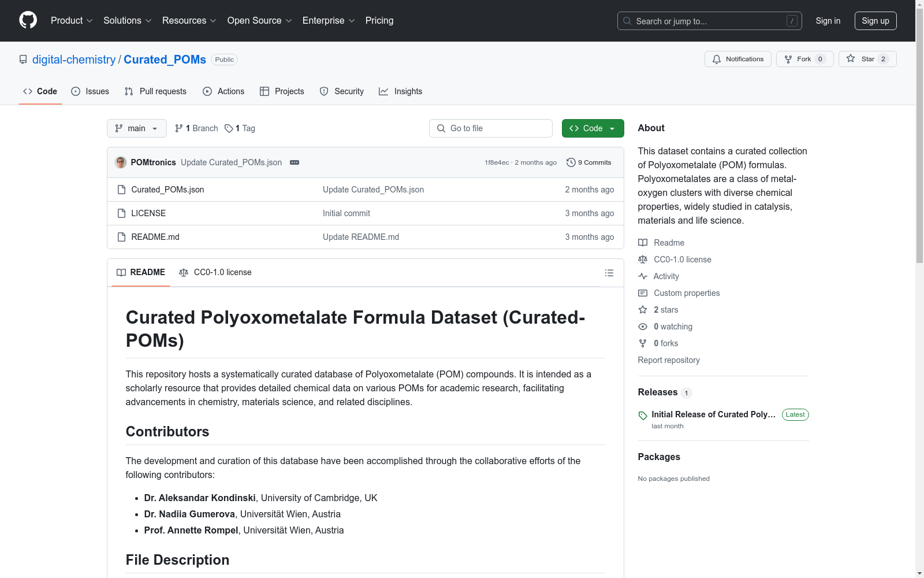Click the tag icon beside 1 Tag
The width and height of the screenshot is (924, 578).
[x=229, y=128]
